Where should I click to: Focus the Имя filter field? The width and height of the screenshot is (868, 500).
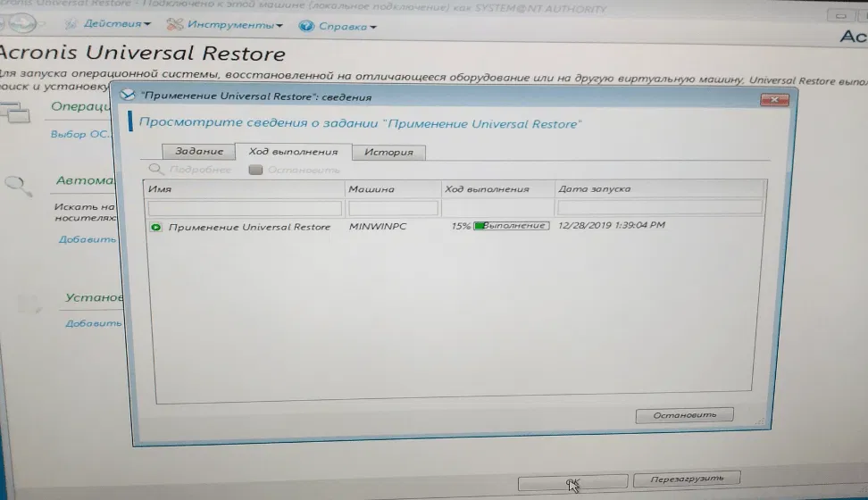point(245,209)
